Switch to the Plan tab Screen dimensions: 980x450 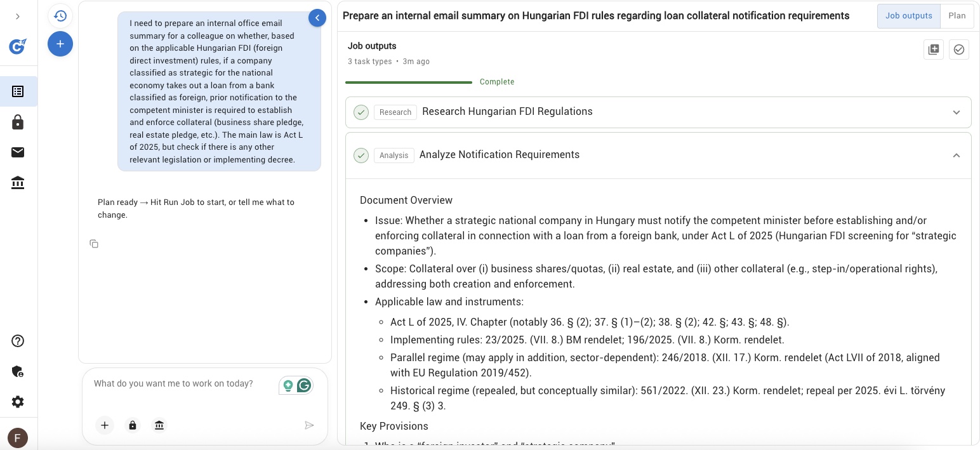(x=957, y=16)
